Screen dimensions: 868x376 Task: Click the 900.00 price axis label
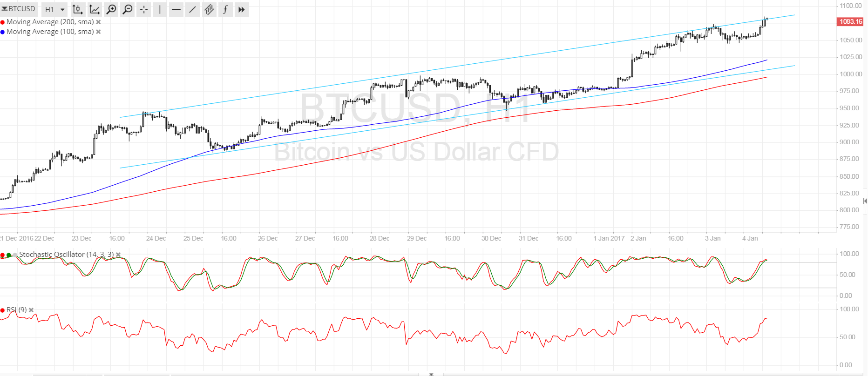pyautogui.click(x=849, y=142)
